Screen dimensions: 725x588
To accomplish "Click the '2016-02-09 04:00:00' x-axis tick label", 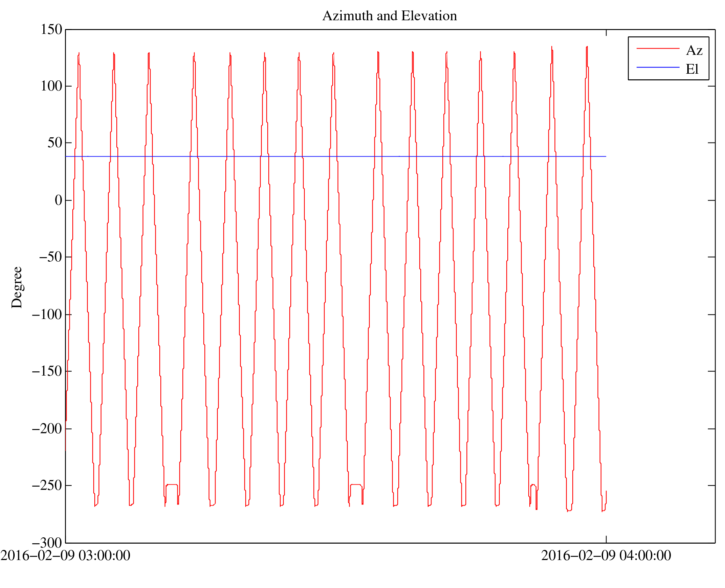I will [x=606, y=556].
